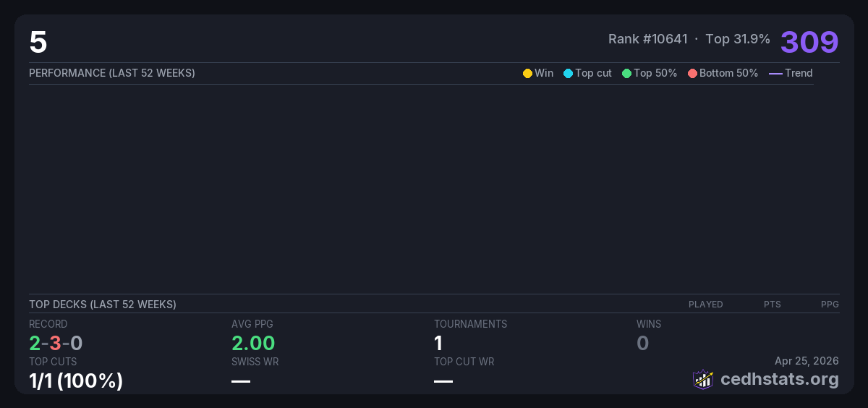Click the purple Trend line marker

pyautogui.click(x=775, y=73)
